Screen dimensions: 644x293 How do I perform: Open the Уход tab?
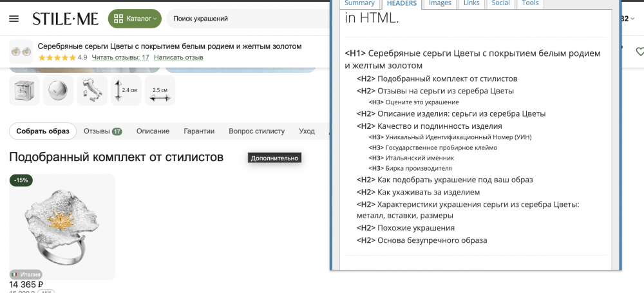(307, 131)
